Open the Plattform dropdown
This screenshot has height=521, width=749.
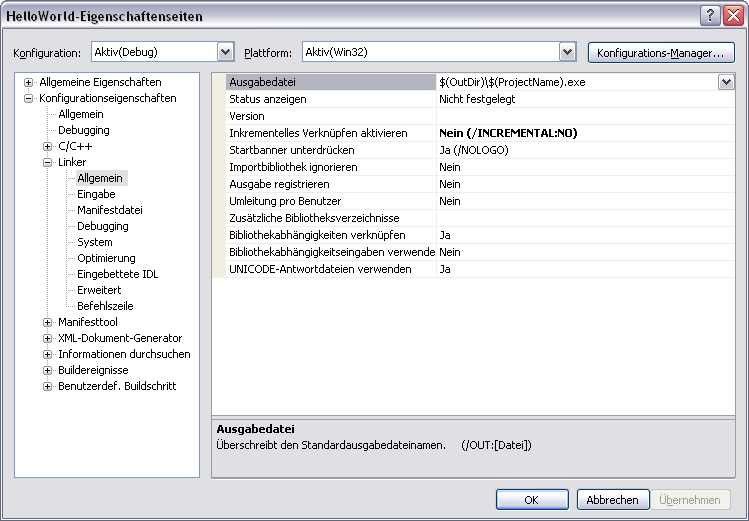pyautogui.click(x=568, y=51)
